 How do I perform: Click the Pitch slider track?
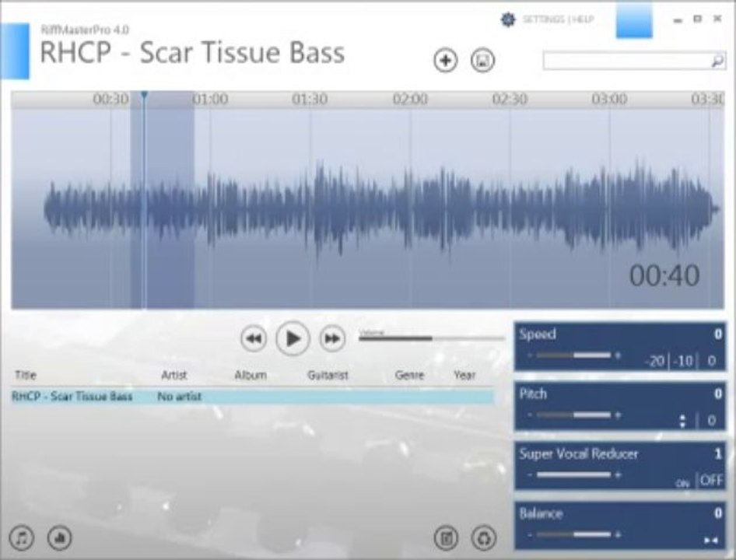pos(573,415)
